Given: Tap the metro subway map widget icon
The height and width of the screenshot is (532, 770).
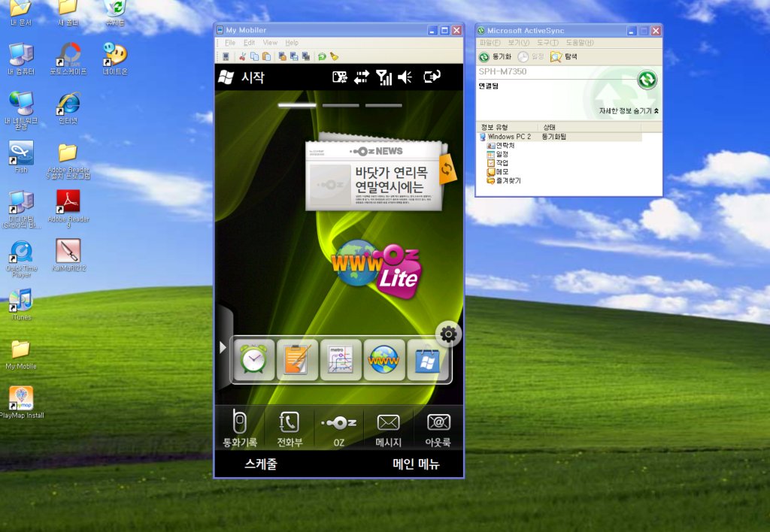Looking at the screenshot, I should 341,360.
